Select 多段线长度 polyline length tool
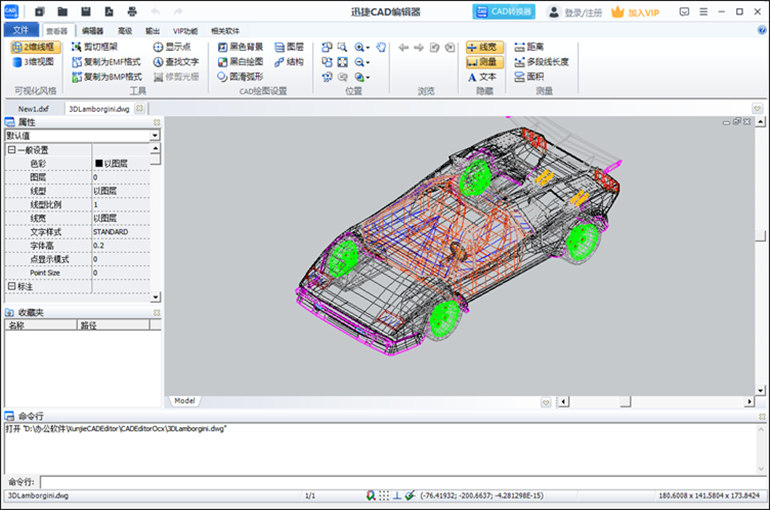The height and width of the screenshot is (510, 770). point(541,62)
